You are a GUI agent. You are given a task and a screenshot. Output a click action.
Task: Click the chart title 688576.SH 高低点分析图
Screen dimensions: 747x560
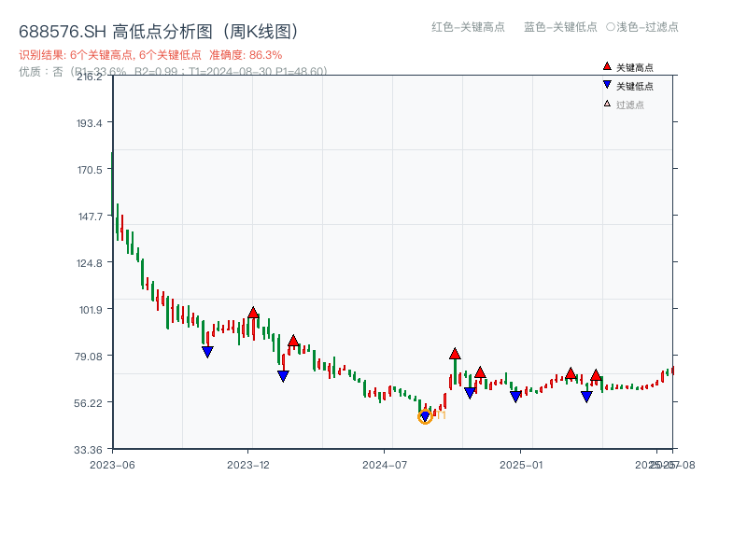[x=159, y=32]
